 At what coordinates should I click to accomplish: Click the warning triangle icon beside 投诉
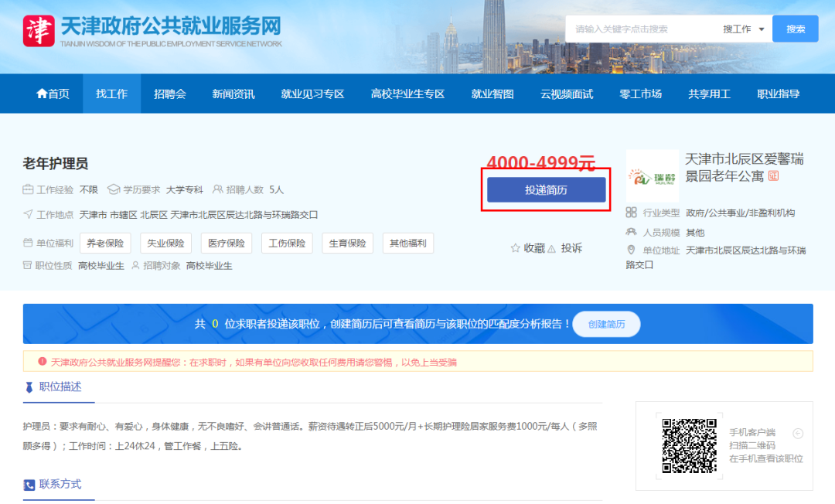tap(552, 249)
